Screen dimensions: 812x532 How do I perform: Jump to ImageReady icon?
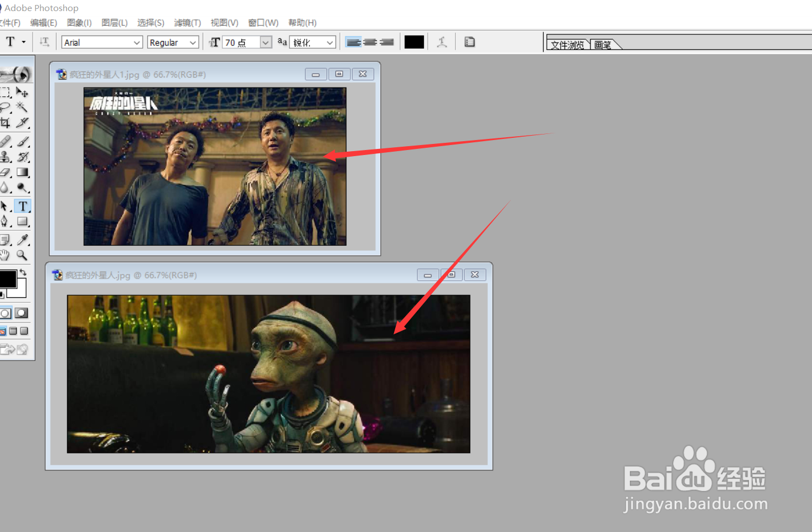point(14,349)
